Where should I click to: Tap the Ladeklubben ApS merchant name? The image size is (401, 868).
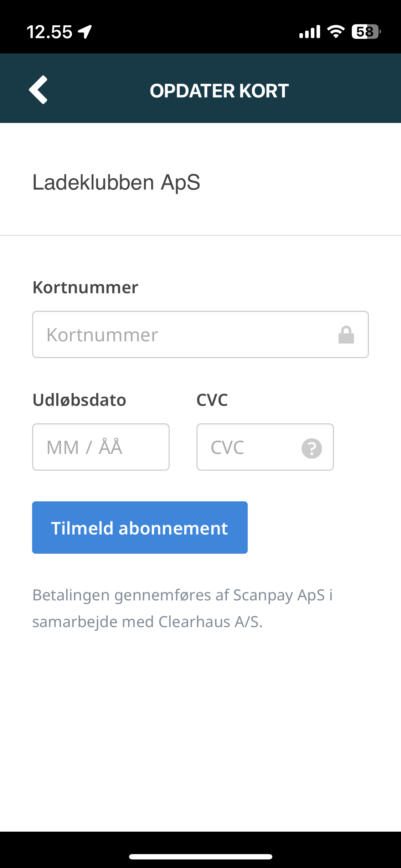pyautogui.click(x=116, y=182)
